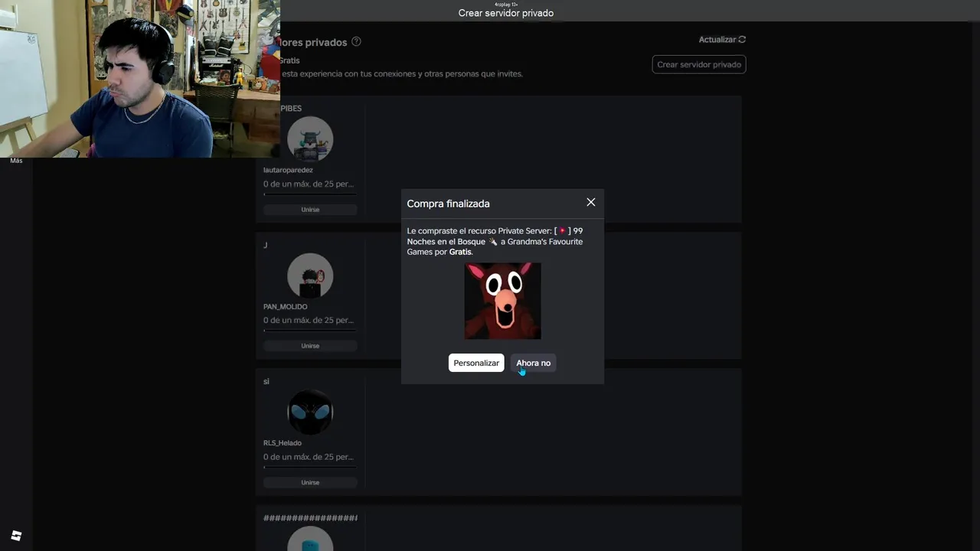
Task: Click the Crear servidor privado header title
Action: tap(505, 13)
